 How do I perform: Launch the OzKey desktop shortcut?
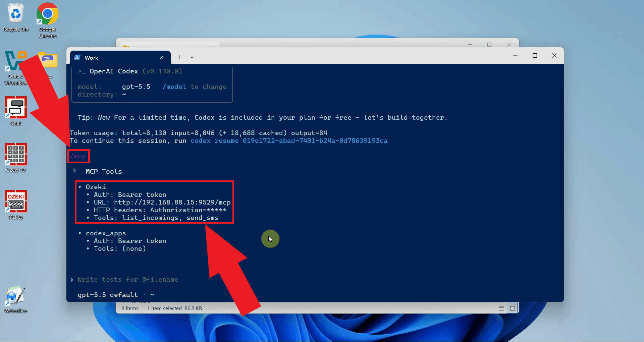point(16,205)
